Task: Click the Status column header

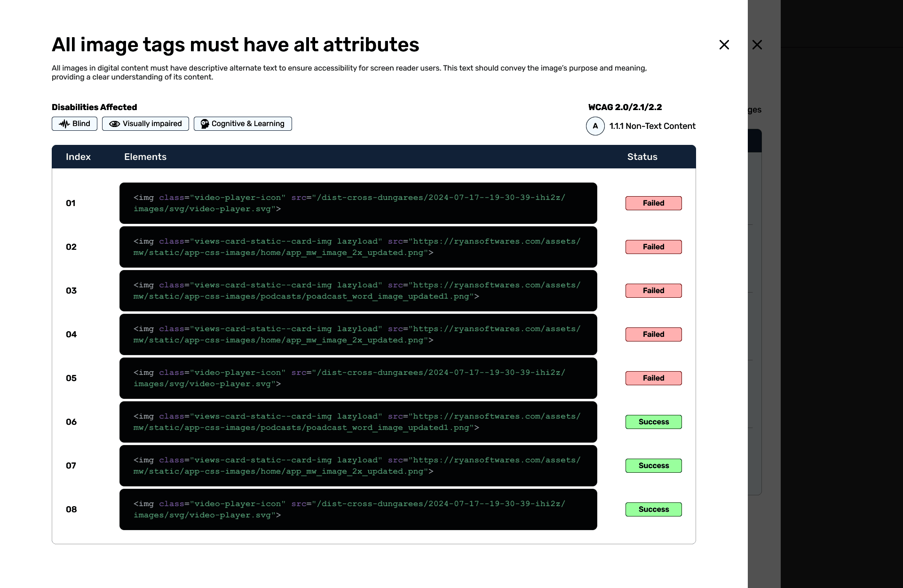Action: click(642, 157)
